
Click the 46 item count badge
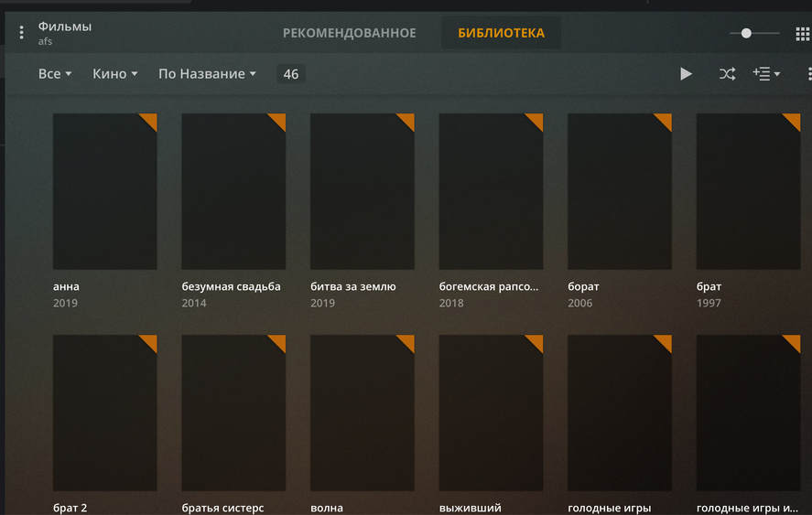pos(290,74)
